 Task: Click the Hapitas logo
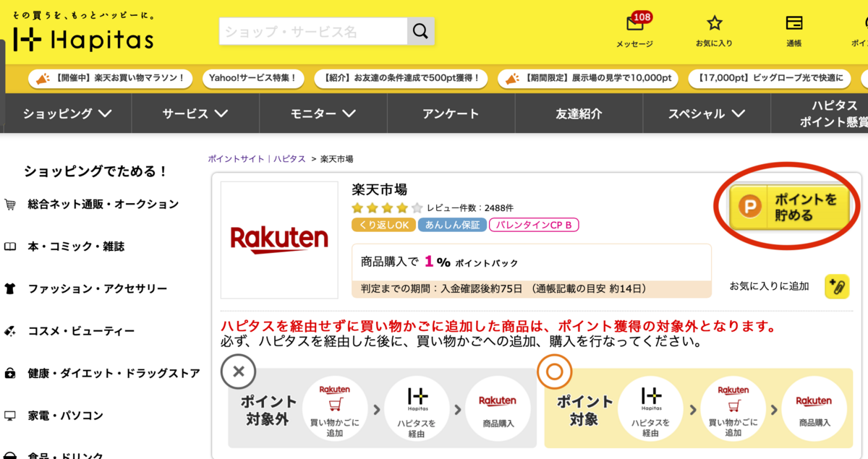click(x=82, y=38)
